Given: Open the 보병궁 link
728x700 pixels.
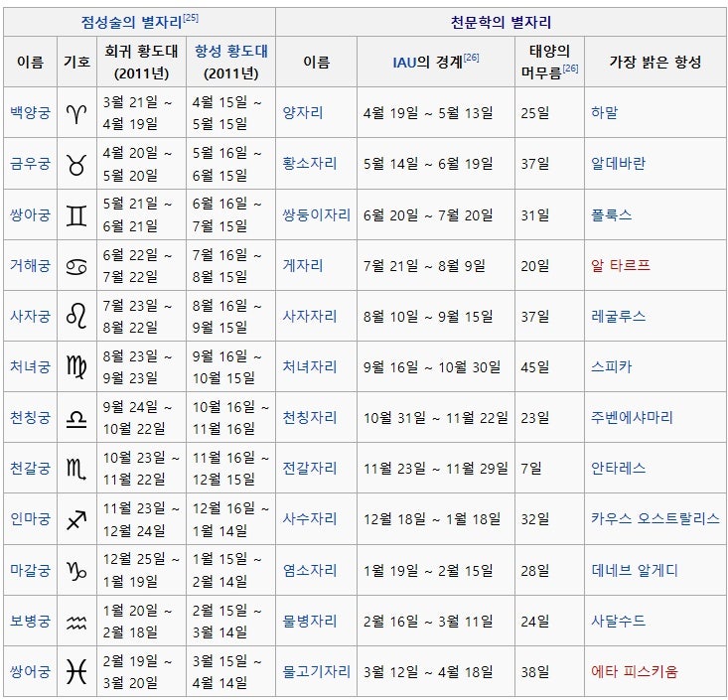Looking at the screenshot, I should coord(30,622).
